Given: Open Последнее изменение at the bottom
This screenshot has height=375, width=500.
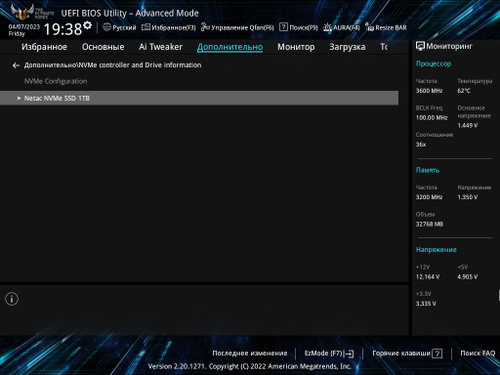Looking at the screenshot, I should 250,353.
